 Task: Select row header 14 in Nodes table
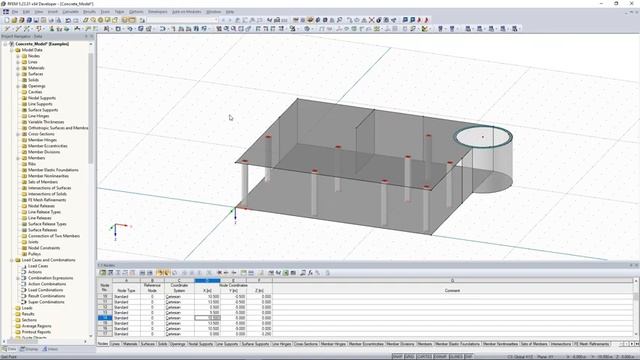click(x=105, y=318)
